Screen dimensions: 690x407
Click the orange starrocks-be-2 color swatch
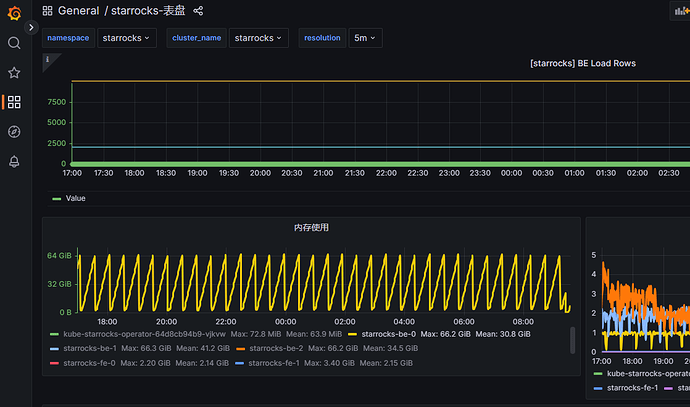tap(240, 348)
